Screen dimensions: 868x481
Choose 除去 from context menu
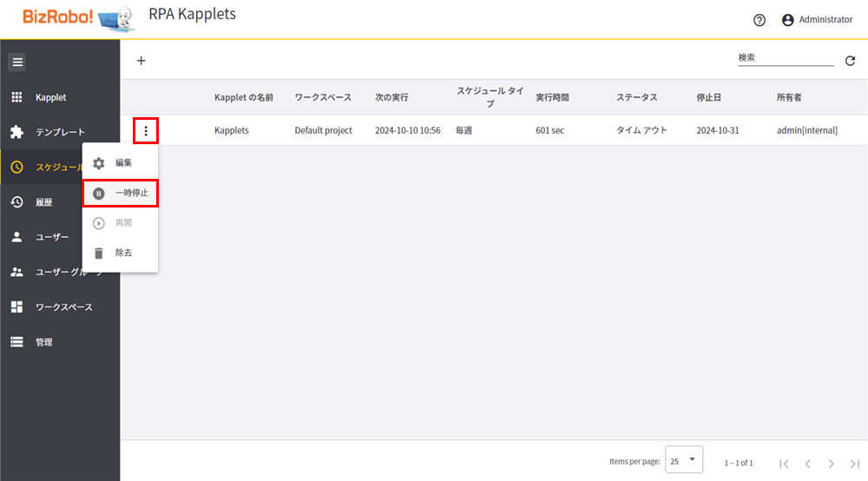[x=120, y=253]
